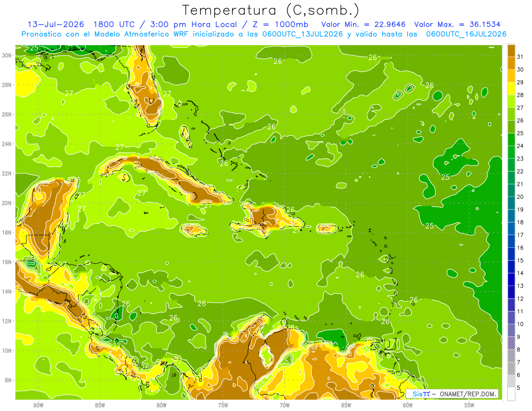This screenshot has width=532, height=411.
Task: Click the color scale label "19"
Action: pos(520,210)
